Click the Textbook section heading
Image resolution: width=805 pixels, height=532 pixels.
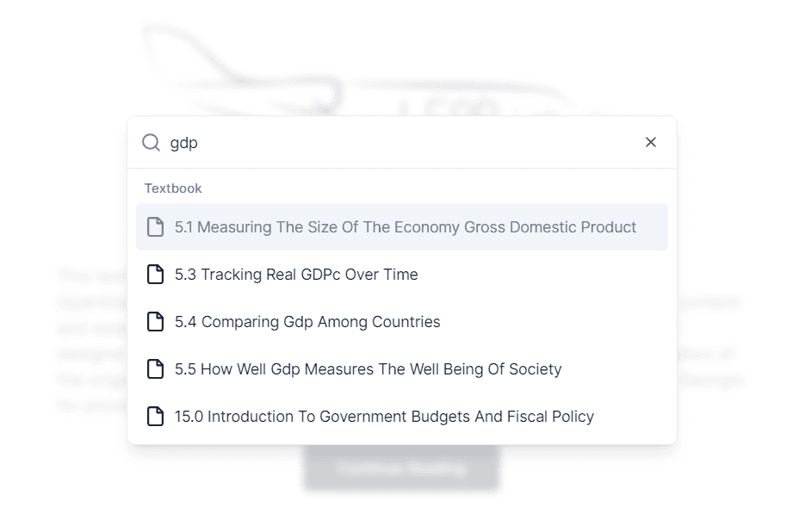tap(173, 189)
